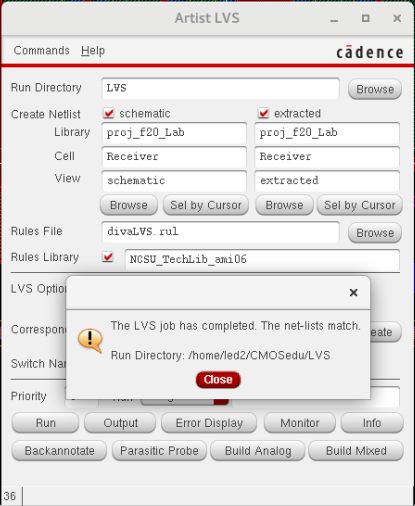
Task: Close the Artist LVS window
Action: 397,18
